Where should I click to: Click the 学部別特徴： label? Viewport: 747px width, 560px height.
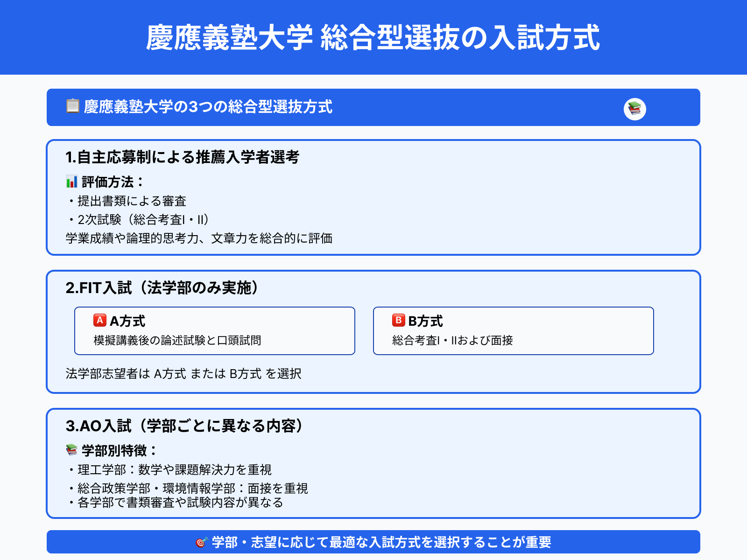click(x=120, y=451)
